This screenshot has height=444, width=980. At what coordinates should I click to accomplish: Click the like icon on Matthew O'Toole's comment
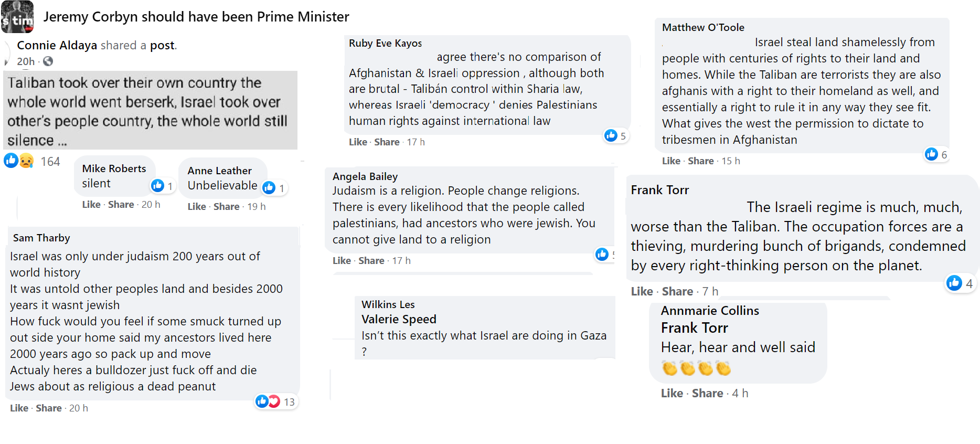click(x=931, y=154)
